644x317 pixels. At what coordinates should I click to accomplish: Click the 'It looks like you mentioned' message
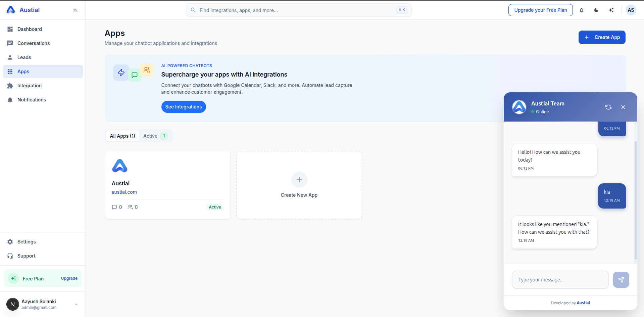coord(554,232)
